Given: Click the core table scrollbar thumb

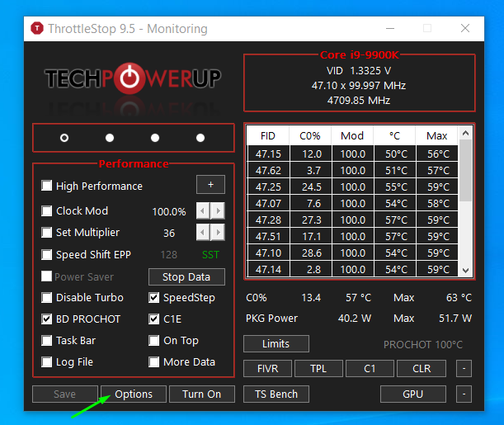Looking at the screenshot, I should pos(465,170).
